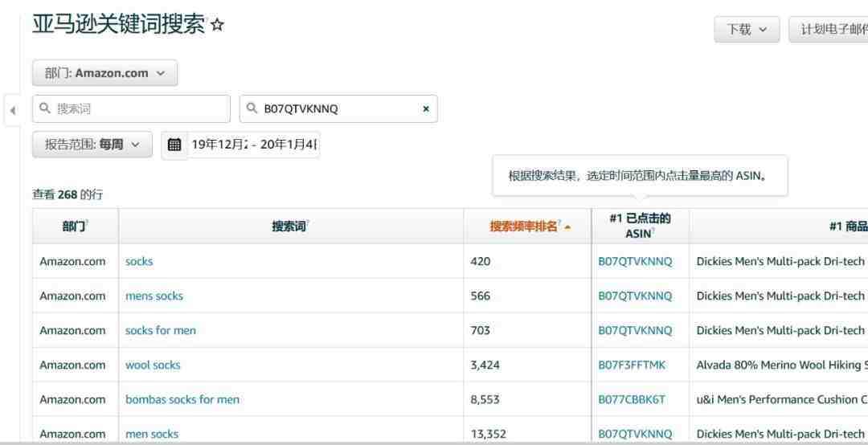The image size is (868, 445).
Task: Click into the 搜索词 input field
Action: [x=131, y=109]
